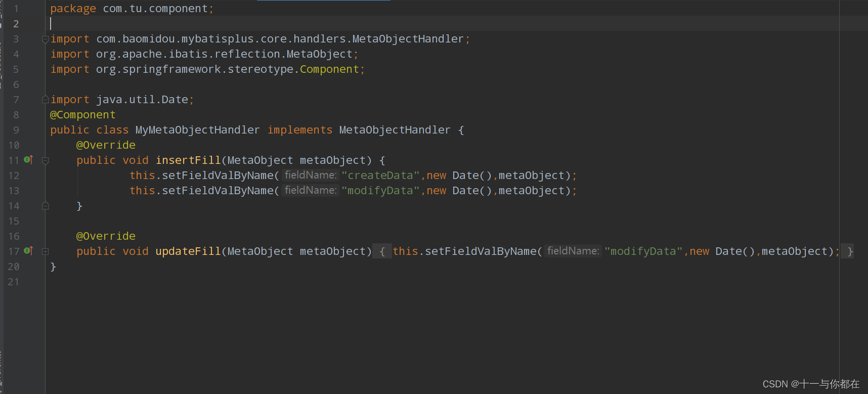This screenshot has width=868, height=394.
Task: Click setFieldValByName on line 12
Action: point(218,176)
